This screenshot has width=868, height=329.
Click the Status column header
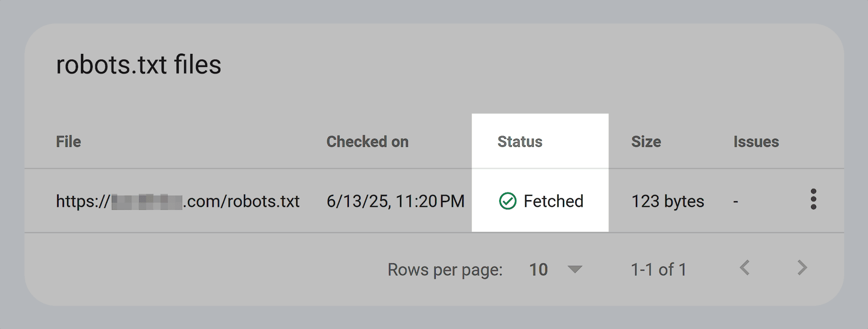pos(520,142)
